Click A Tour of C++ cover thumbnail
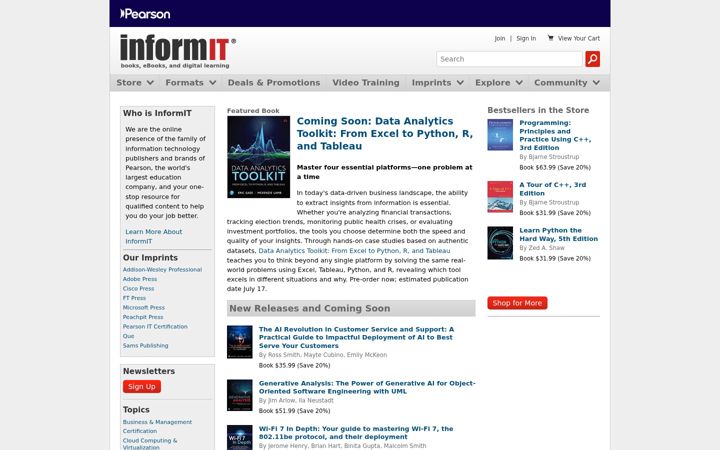The width and height of the screenshot is (720, 450). click(500, 197)
